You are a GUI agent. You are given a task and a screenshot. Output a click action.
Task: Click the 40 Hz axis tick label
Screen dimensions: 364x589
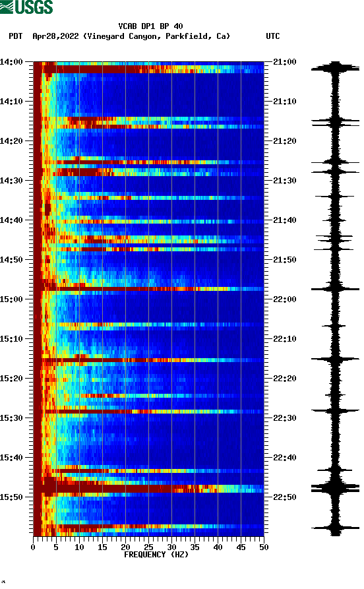pos(218,547)
